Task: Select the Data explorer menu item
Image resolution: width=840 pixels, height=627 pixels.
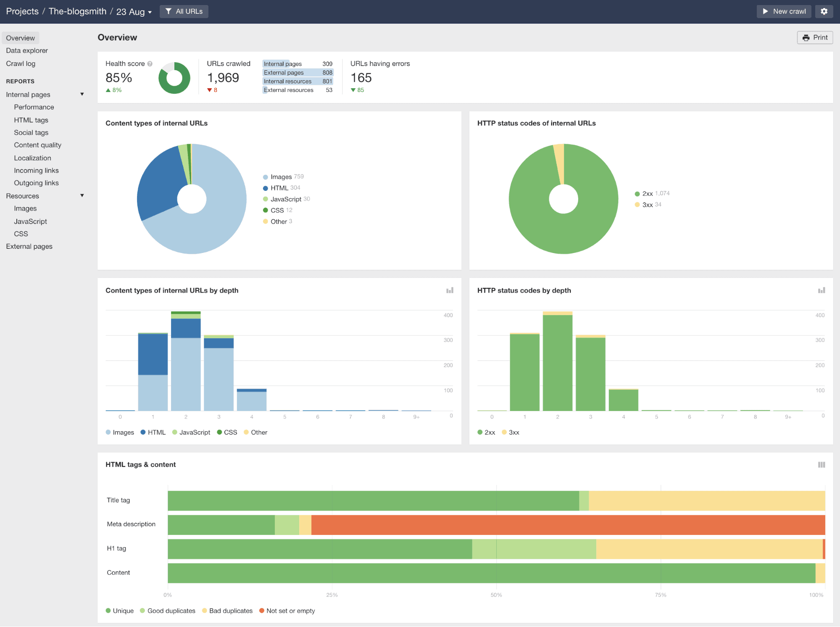Action: pos(27,51)
